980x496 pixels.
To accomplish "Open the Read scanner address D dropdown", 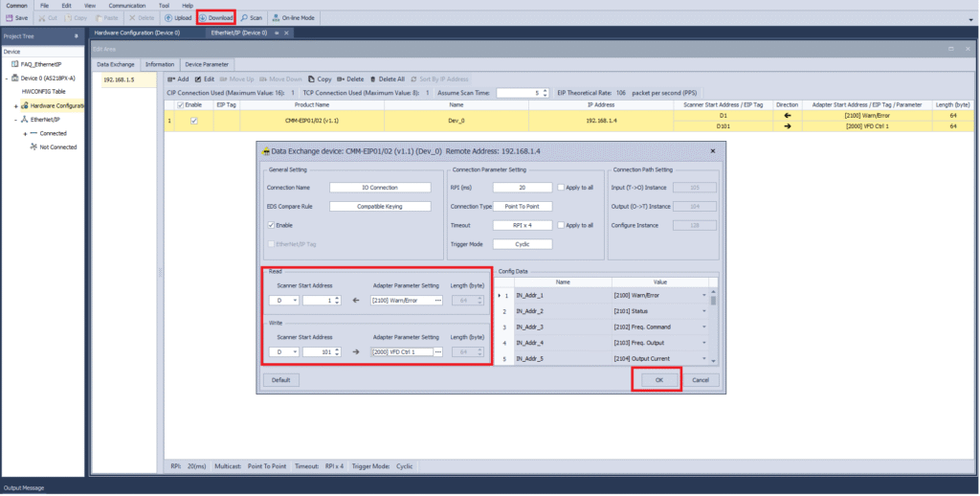I will [x=294, y=300].
